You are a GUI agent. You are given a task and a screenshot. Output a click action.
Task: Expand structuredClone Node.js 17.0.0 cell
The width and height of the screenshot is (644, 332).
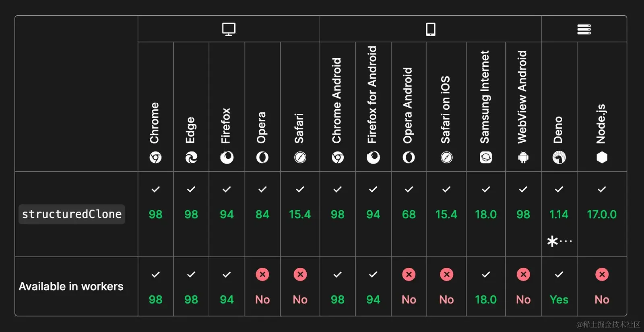602,214
